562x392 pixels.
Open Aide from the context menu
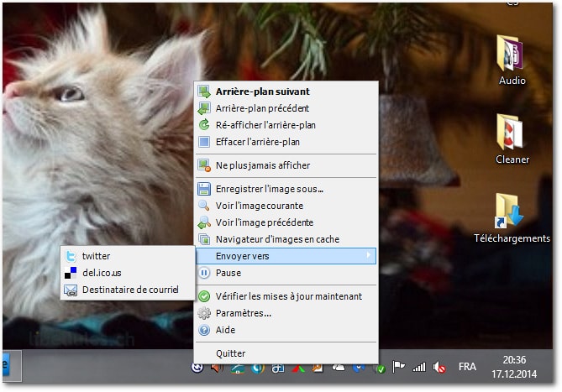(286, 330)
